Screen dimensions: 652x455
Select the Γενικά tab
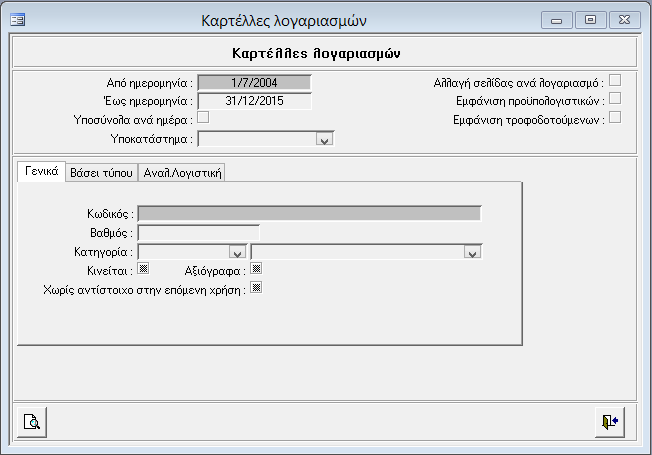[x=42, y=171]
